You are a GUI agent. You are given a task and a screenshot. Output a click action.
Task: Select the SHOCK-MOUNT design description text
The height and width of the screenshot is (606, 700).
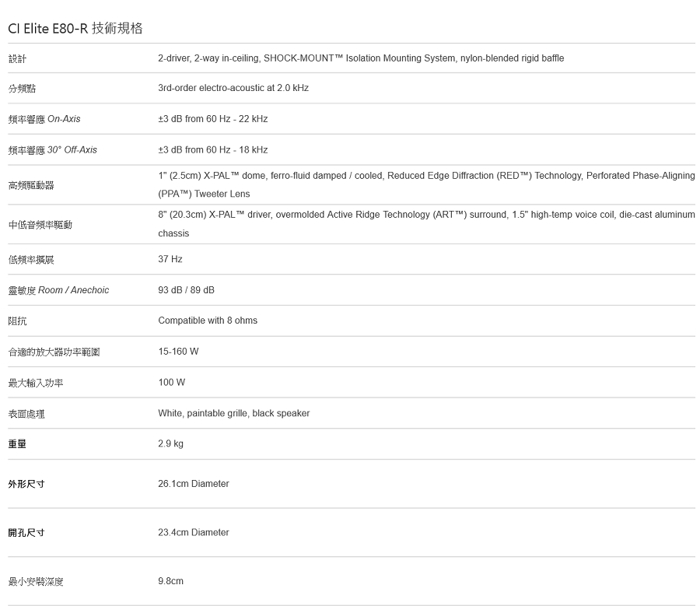pyautogui.click(x=361, y=58)
